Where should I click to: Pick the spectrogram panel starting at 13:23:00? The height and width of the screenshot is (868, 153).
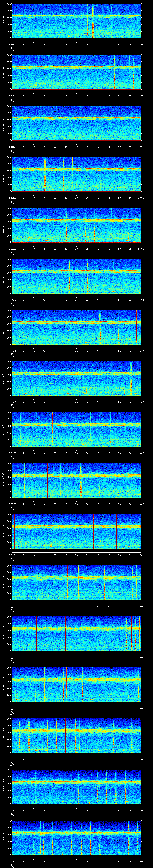click(77, 378)
